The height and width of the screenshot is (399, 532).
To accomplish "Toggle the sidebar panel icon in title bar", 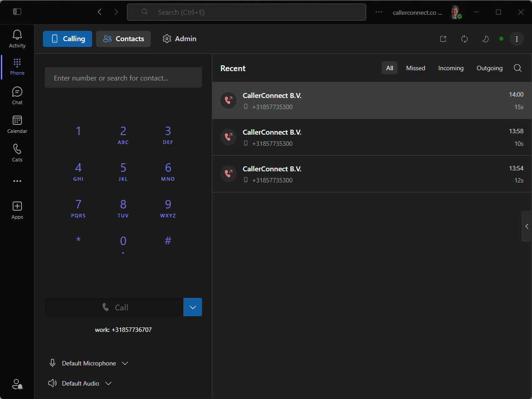I will pos(17,12).
